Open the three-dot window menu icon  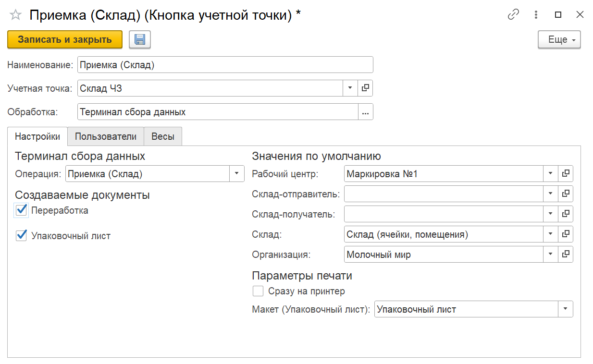pos(536,15)
